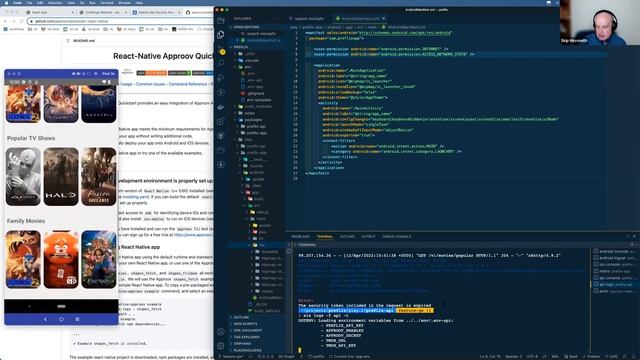Click the yellow notification badge icon in activity bar
Viewport: 640px width, 360px height.
pos(222,52)
